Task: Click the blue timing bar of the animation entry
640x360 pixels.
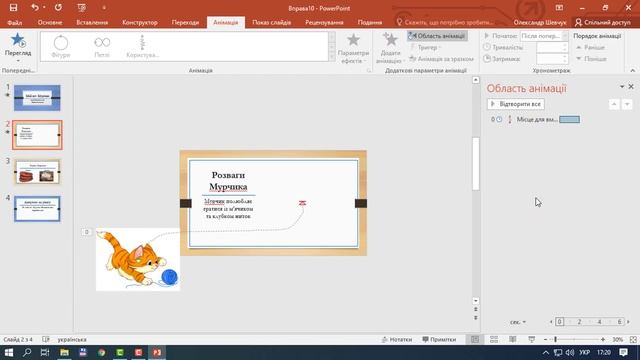Action: pos(569,119)
